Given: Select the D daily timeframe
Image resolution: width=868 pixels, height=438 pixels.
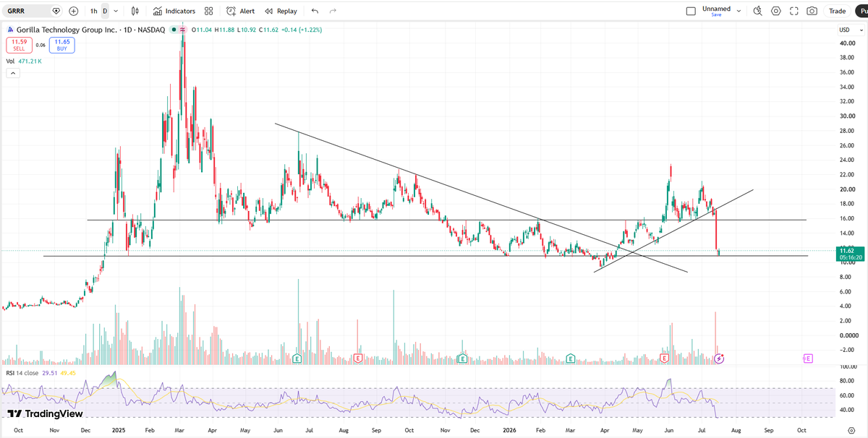Looking at the screenshot, I should point(105,11).
